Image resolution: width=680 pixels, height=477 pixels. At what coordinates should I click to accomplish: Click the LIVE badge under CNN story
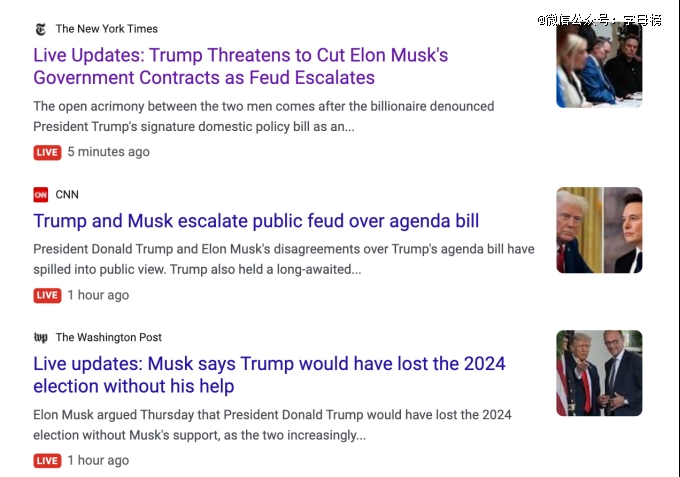(x=47, y=295)
